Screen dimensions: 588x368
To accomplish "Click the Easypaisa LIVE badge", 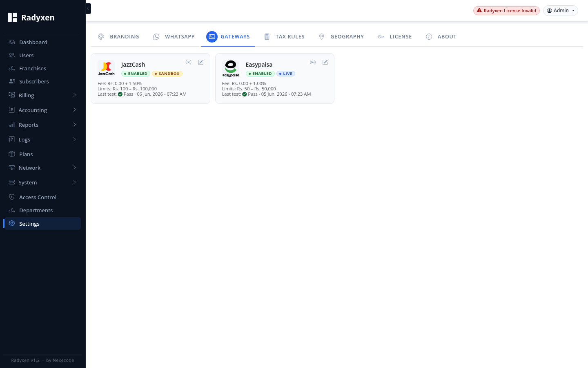I will click(x=286, y=74).
